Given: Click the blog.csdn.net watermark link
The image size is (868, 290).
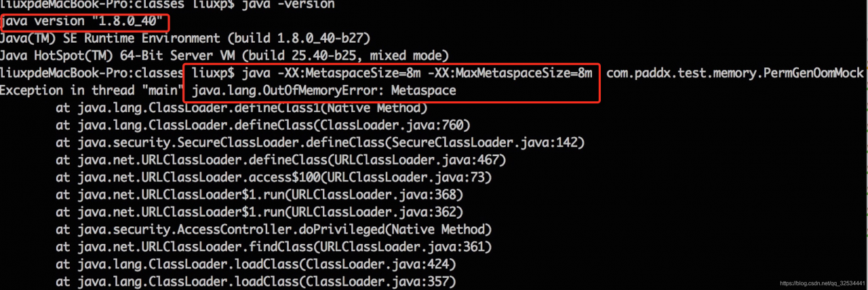Looking at the screenshot, I should [x=821, y=283].
